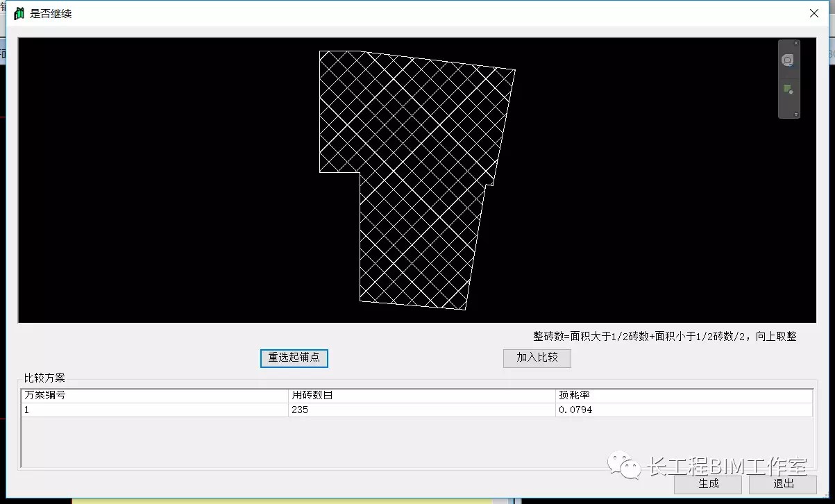Activate the green zoom view tool
835x504 pixels.
pos(788,90)
